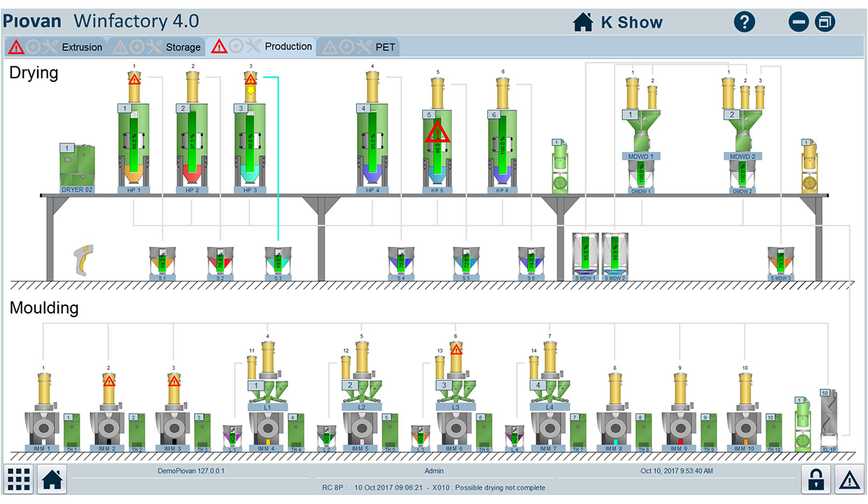868x504 pixels.
Task: Open the alarm list from the bottom-right triangle
Action: (x=848, y=478)
